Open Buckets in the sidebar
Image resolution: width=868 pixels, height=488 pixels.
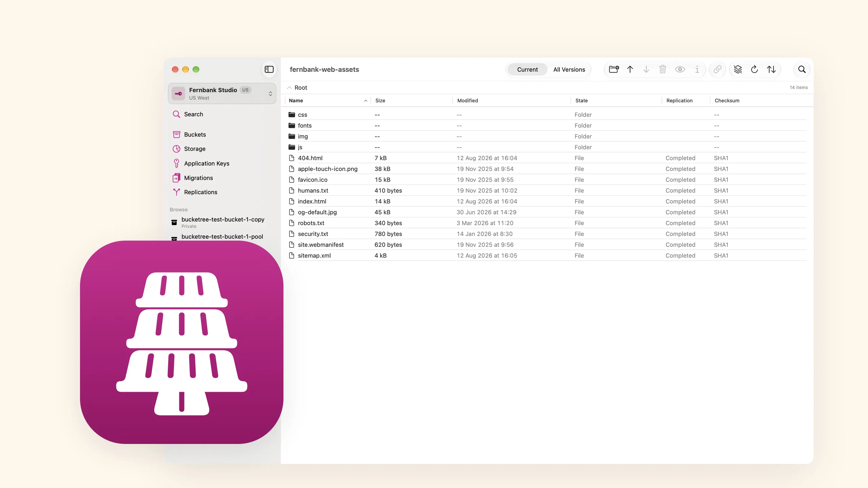(x=222, y=135)
